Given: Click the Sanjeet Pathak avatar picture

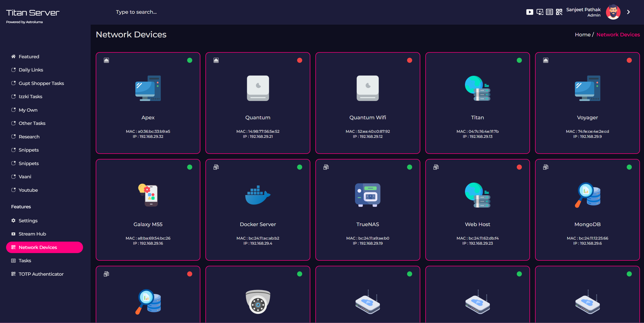Looking at the screenshot, I should click(613, 12).
